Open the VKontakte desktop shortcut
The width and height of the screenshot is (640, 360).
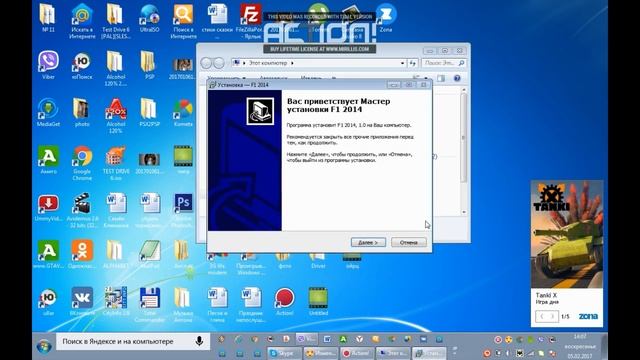point(82,301)
